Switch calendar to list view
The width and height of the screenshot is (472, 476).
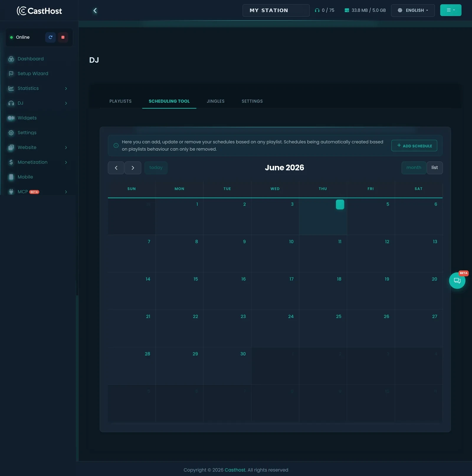[435, 168]
